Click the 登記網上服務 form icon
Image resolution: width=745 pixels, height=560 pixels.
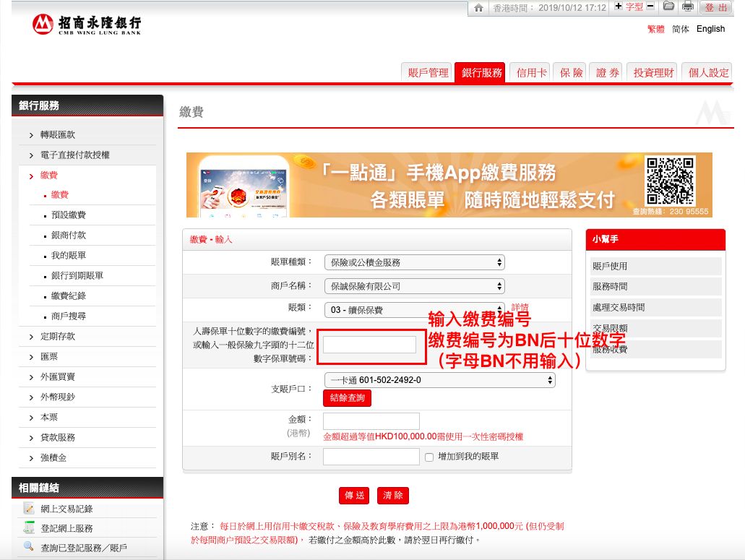(29, 528)
